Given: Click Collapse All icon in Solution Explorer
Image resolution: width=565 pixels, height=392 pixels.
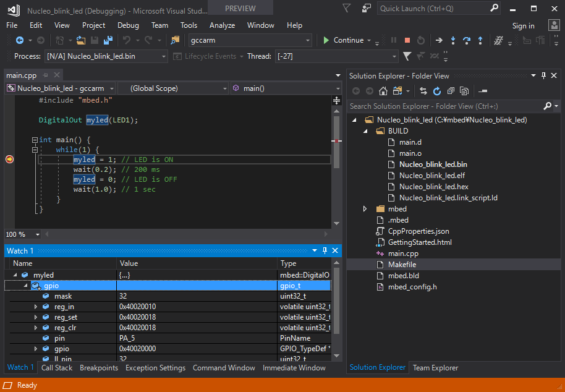Looking at the screenshot, I should tap(451, 91).
